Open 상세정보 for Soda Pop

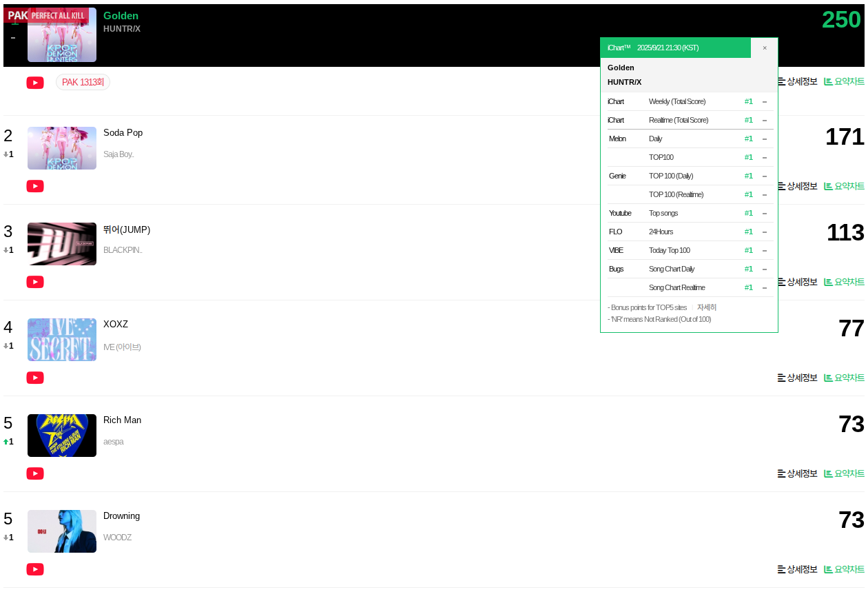tap(797, 186)
